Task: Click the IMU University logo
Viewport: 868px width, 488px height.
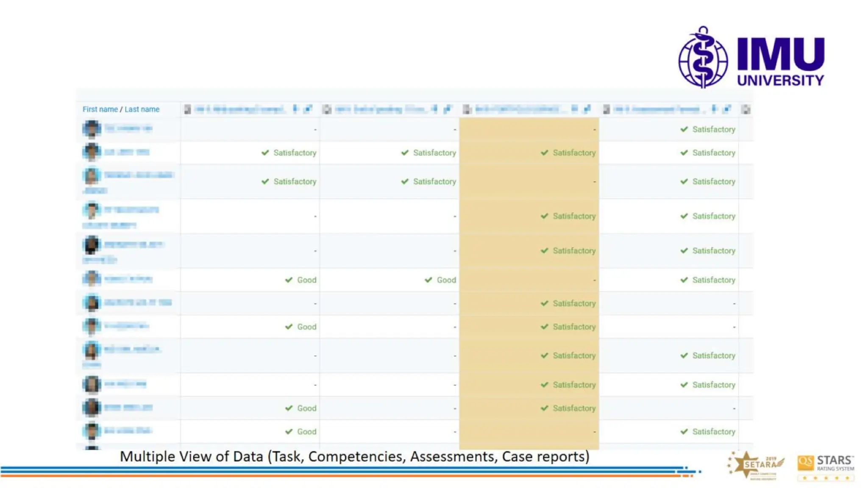Action: pyautogui.click(x=751, y=57)
